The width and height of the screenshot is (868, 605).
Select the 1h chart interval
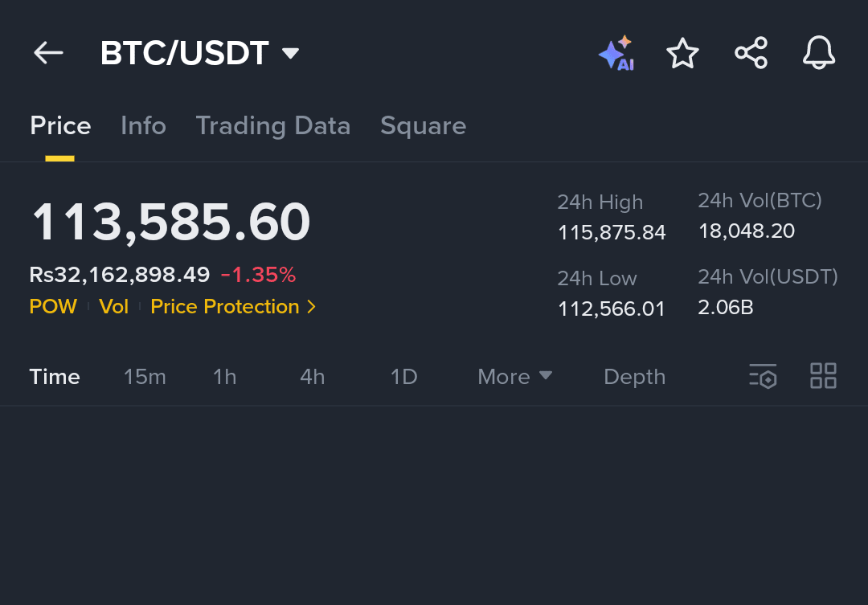(x=225, y=377)
